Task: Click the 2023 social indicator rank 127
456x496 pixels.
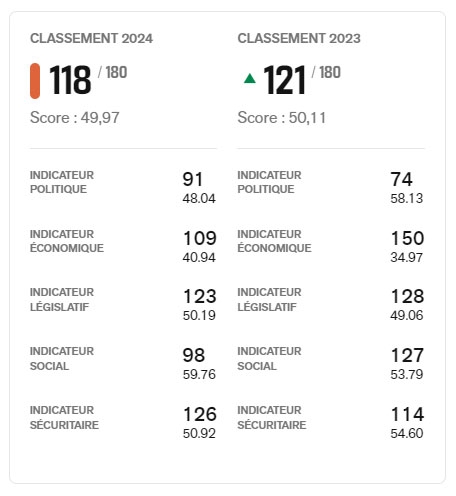Action: 407,355
